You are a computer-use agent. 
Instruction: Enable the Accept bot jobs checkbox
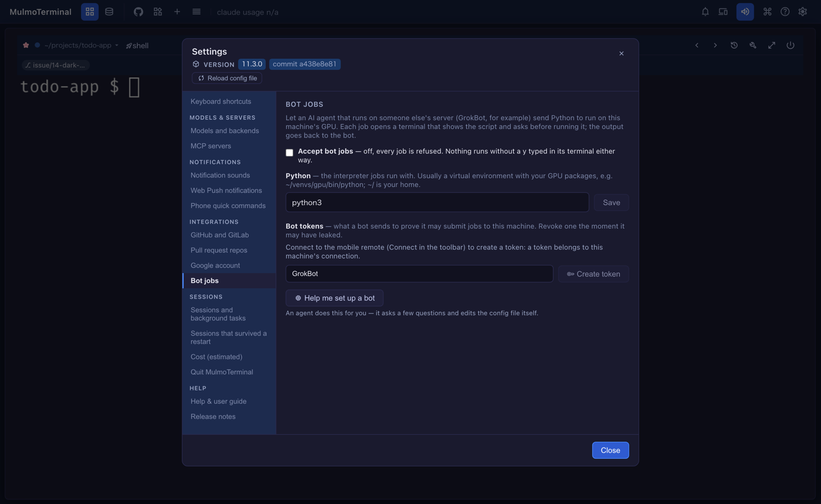click(289, 152)
